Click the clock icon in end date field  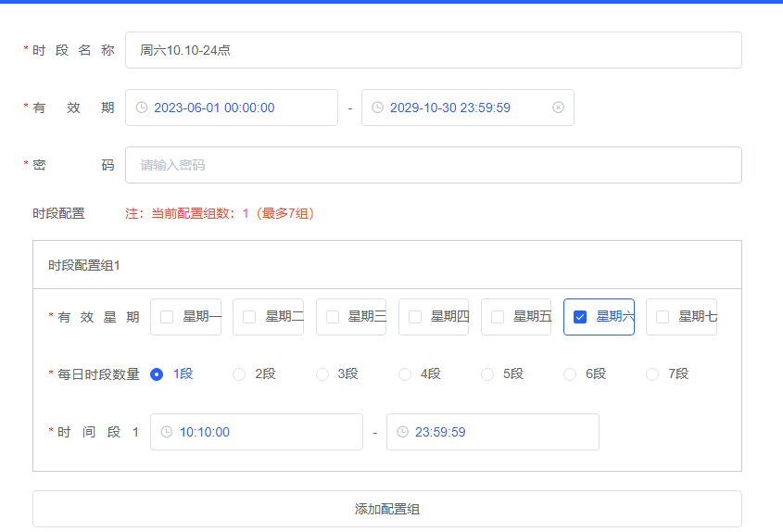(378, 108)
